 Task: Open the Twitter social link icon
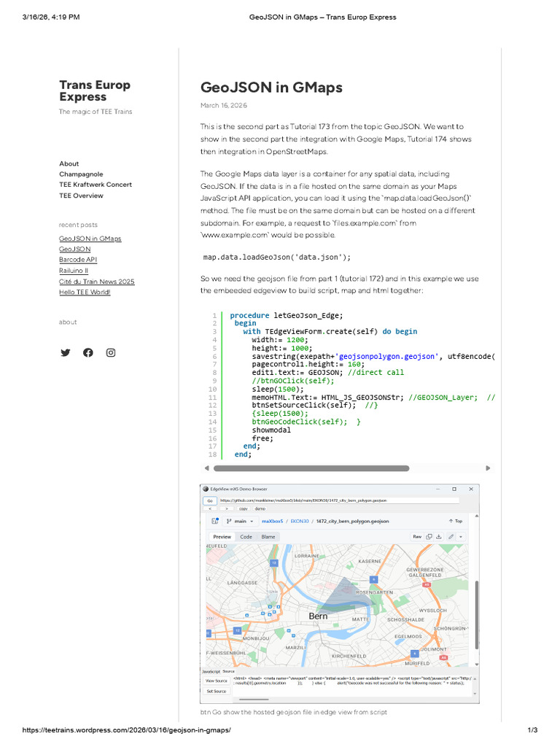pyautogui.click(x=65, y=352)
